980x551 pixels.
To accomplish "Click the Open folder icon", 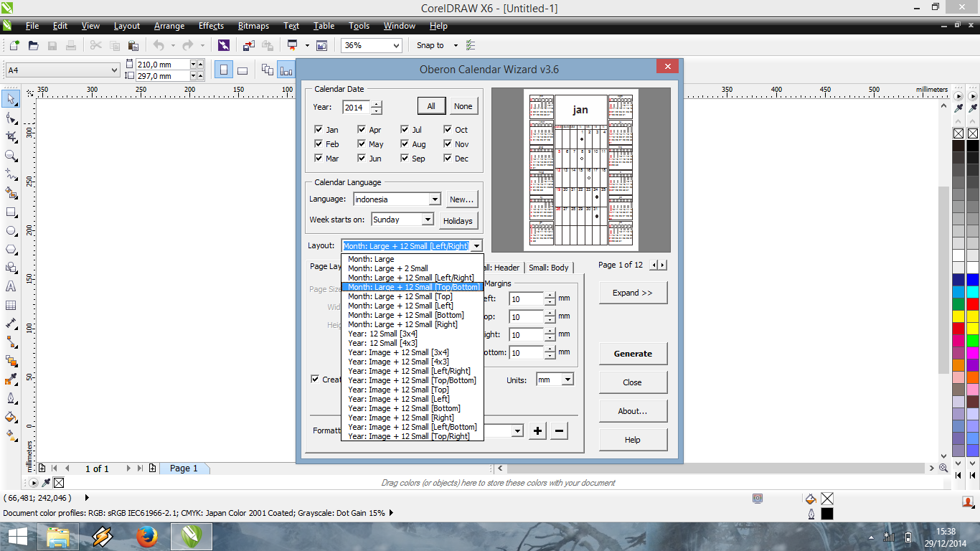I will [x=33, y=45].
